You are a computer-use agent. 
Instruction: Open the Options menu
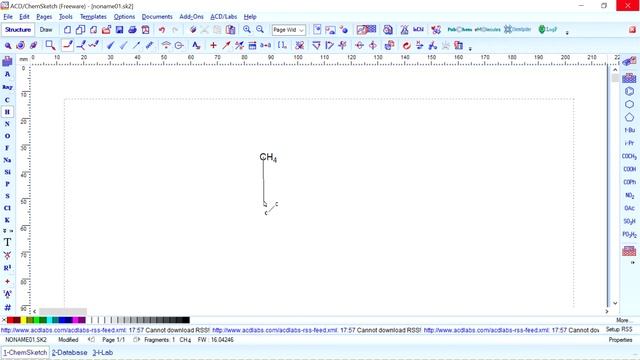[124, 17]
